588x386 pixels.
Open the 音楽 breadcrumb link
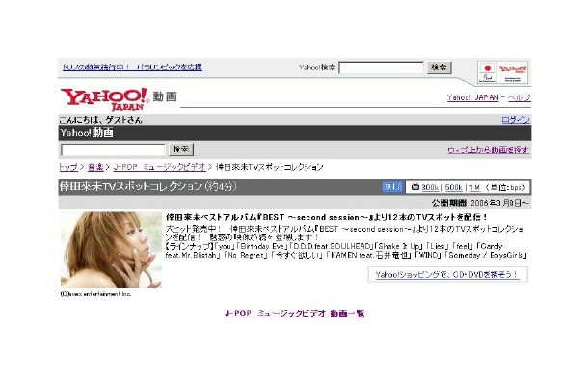pyautogui.click(x=95, y=167)
